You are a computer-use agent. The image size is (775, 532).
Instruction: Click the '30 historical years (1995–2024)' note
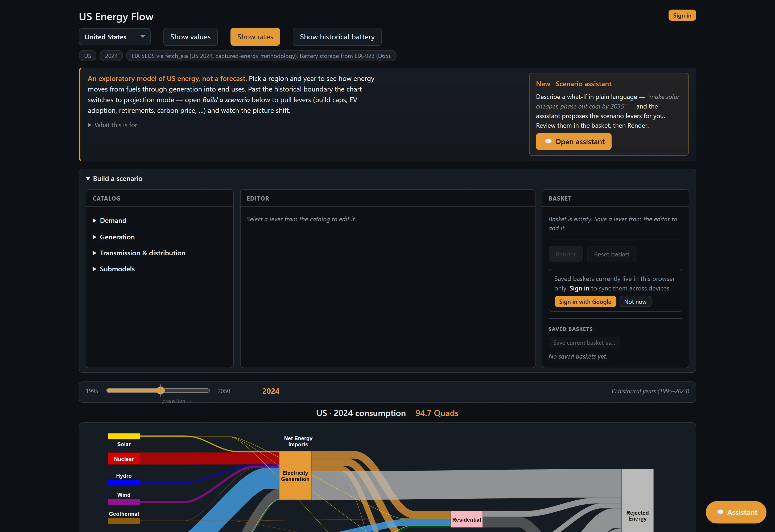coord(649,391)
